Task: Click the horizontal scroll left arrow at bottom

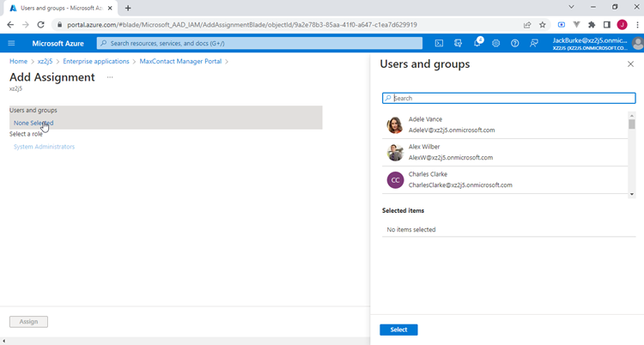Action: coord(3,342)
